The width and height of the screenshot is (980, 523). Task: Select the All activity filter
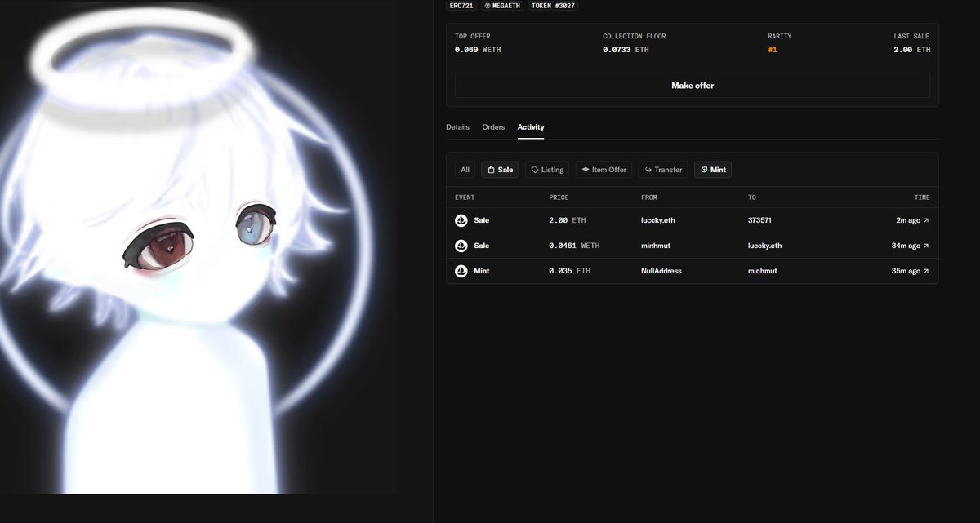(465, 170)
